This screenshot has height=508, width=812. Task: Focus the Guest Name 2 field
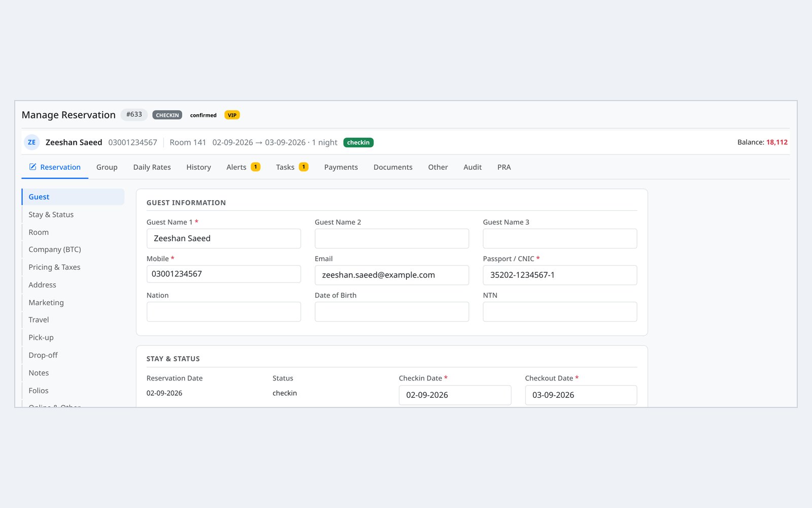[x=392, y=238]
